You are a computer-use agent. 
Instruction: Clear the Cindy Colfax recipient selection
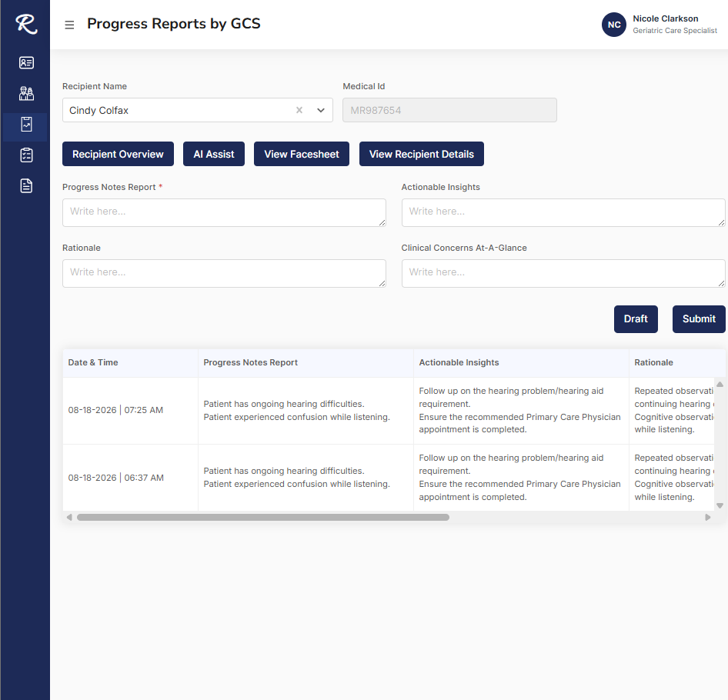coord(299,110)
